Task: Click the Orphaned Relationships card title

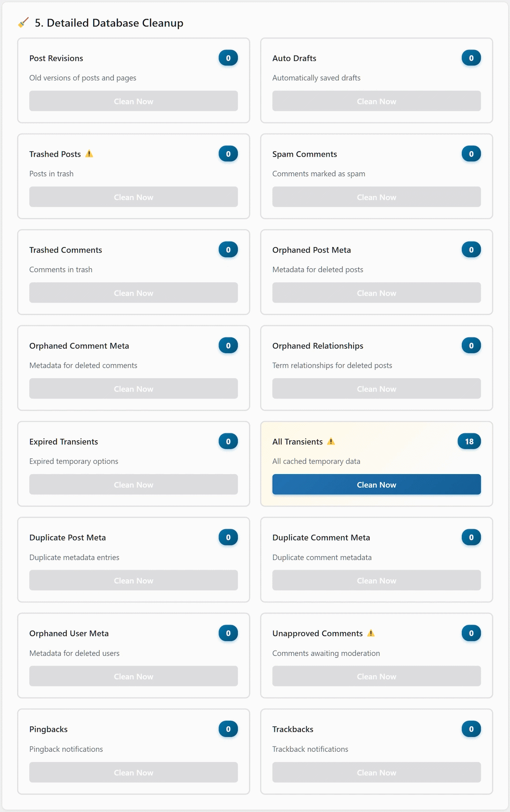Action: [x=318, y=346]
